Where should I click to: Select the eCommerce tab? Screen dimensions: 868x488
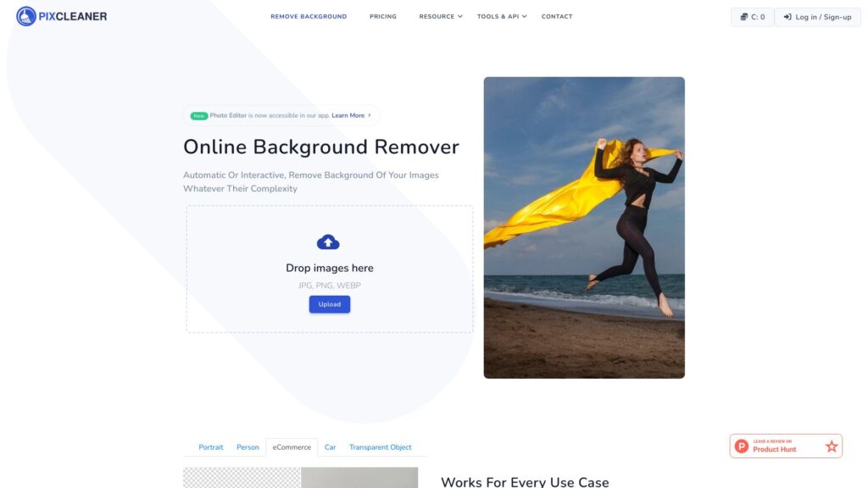tap(292, 447)
